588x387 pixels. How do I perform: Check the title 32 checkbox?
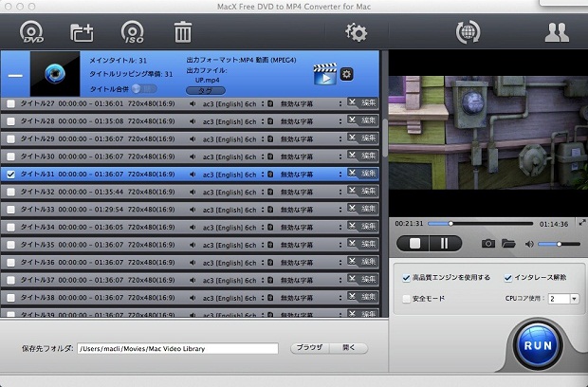pyautogui.click(x=10, y=192)
